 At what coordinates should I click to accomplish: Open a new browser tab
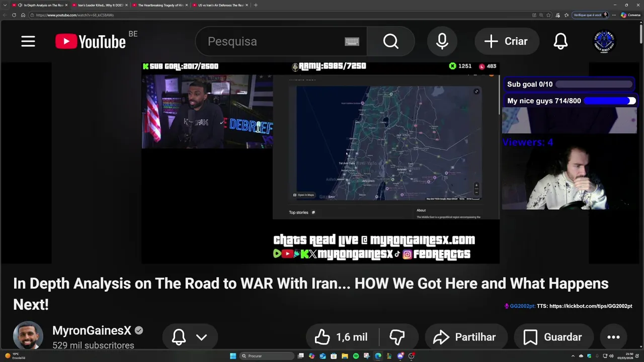[256, 5]
